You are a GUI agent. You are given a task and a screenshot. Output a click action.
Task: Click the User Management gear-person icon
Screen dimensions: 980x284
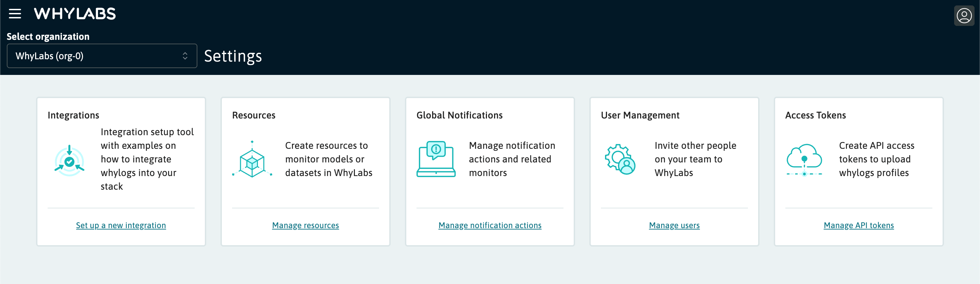tap(620, 159)
